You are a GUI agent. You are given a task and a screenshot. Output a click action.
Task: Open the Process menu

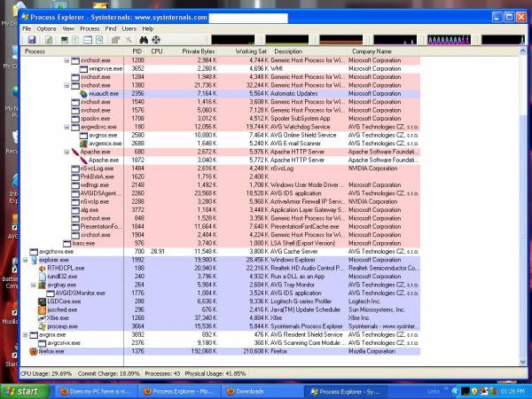(x=90, y=29)
